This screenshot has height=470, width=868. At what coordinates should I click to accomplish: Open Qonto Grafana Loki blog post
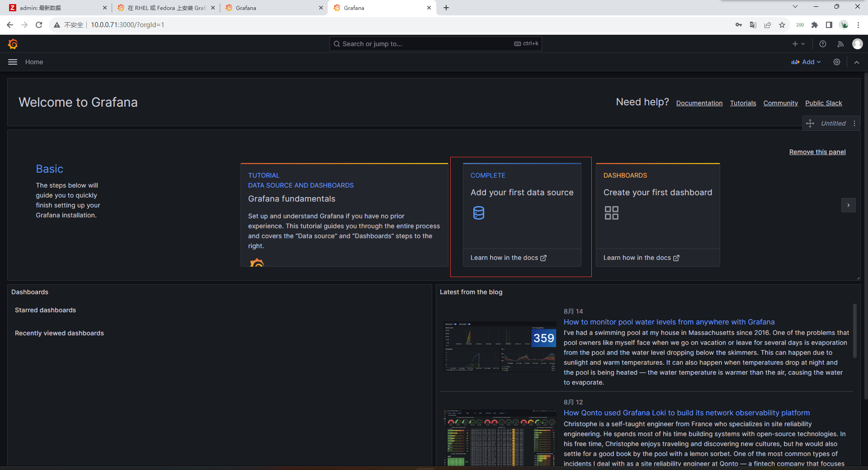[686, 413]
